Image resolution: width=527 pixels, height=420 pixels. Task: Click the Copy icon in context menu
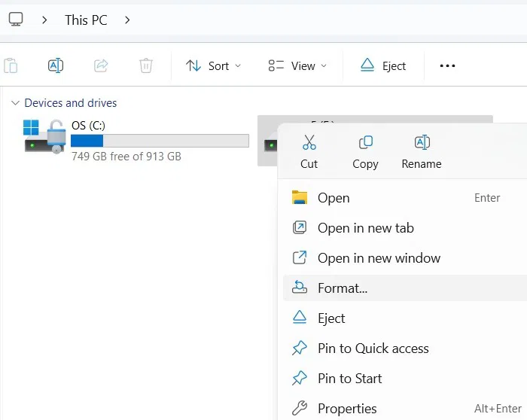pyautogui.click(x=365, y=143)
